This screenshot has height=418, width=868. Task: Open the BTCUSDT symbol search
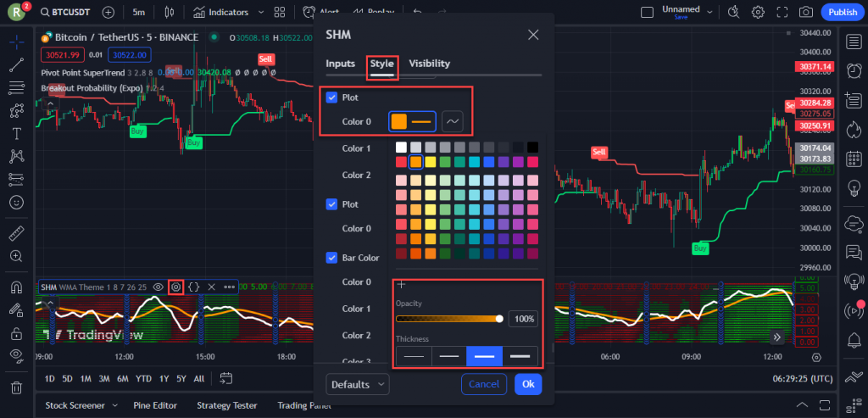[x=65, y=12]
